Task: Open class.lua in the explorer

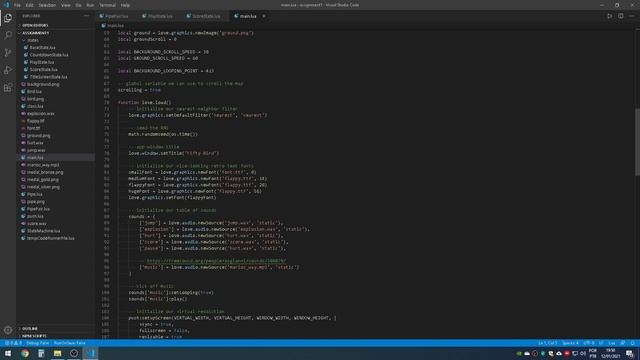Action: click(35, 106)
